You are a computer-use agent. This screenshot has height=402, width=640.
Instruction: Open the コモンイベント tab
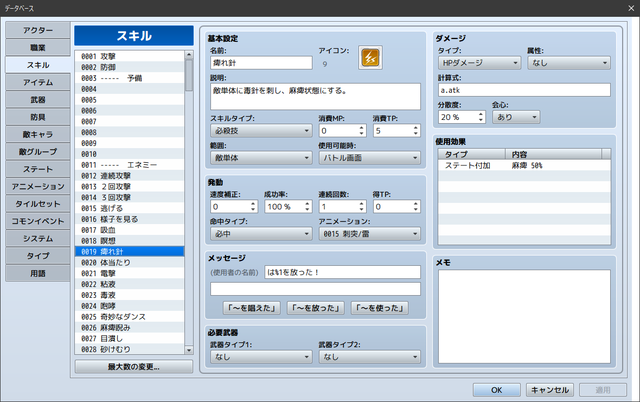tap(38, 221)
